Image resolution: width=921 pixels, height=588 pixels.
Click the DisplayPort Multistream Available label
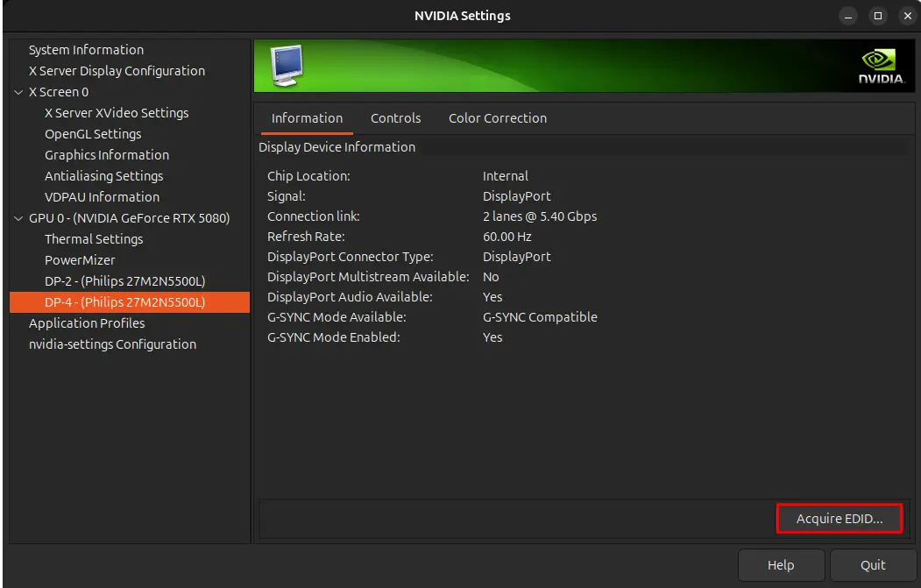click(368, 277)
